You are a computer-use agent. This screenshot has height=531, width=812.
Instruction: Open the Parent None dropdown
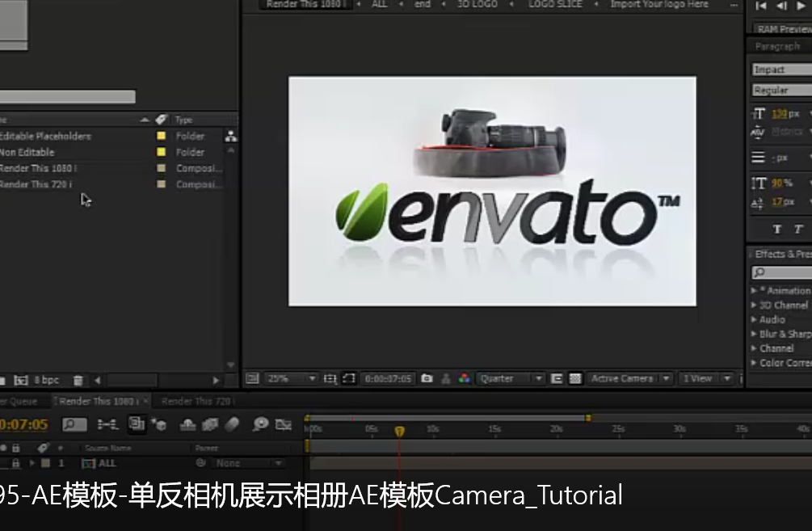247,463
